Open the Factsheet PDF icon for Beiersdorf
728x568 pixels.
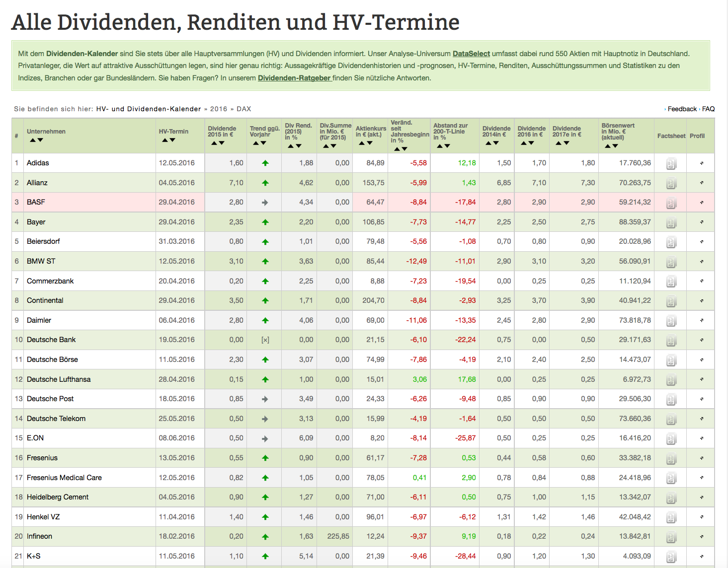click(x=671, y=242)
